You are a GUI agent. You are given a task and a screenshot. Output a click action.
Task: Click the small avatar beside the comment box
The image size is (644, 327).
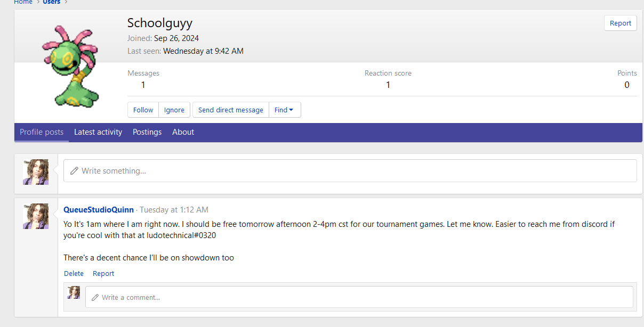click(74, 292)
